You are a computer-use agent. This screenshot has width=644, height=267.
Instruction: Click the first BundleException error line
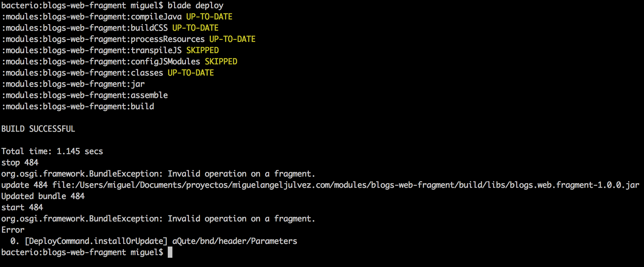[x=158, y=174]
